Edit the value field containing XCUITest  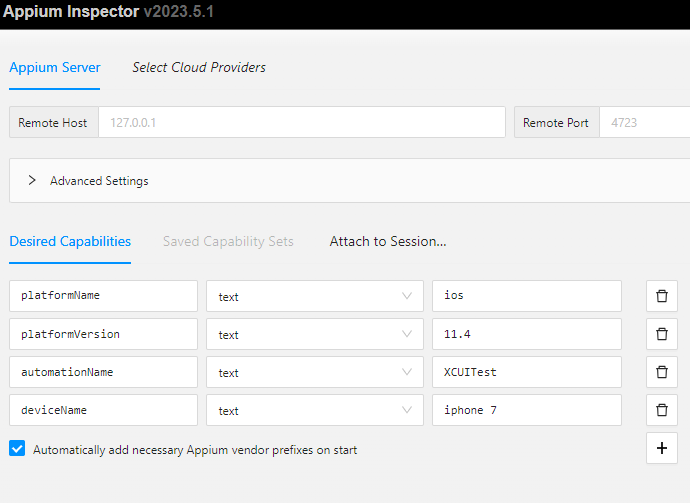click(x=527, y=372)
